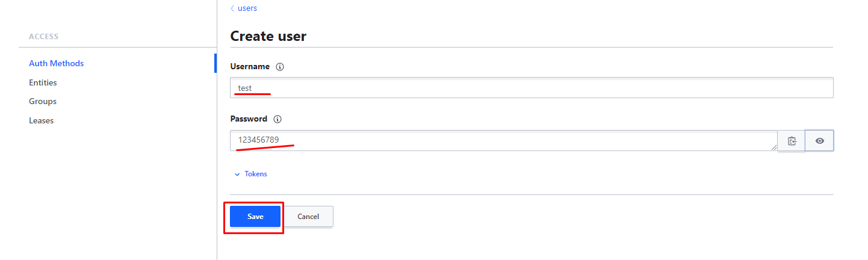Click the info icon next to Password

tap(277, 119)
